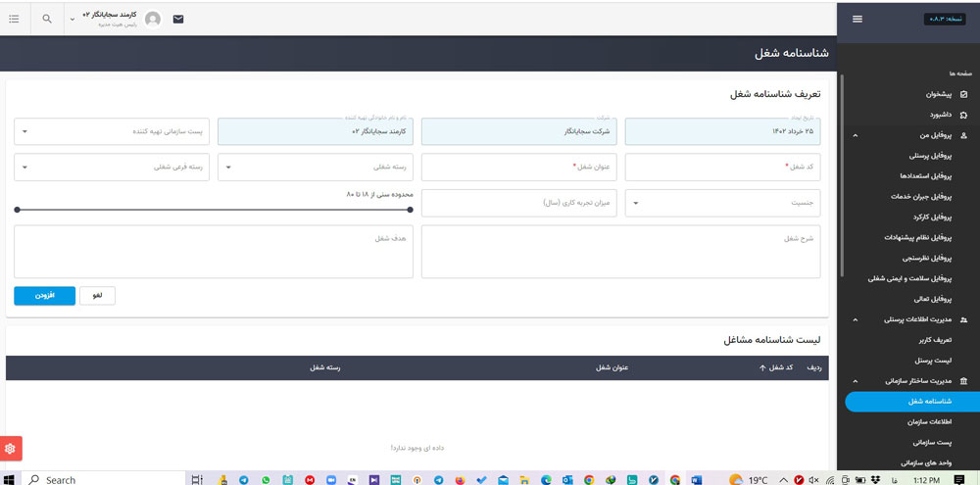
Task: Click the red settings gear floating button
Action: click(11, 448)
